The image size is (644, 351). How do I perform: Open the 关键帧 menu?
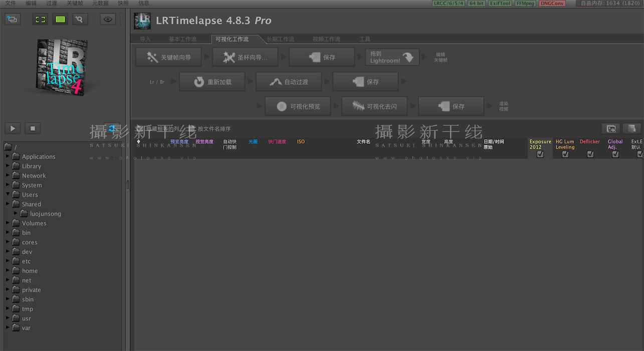pos(75,3)
